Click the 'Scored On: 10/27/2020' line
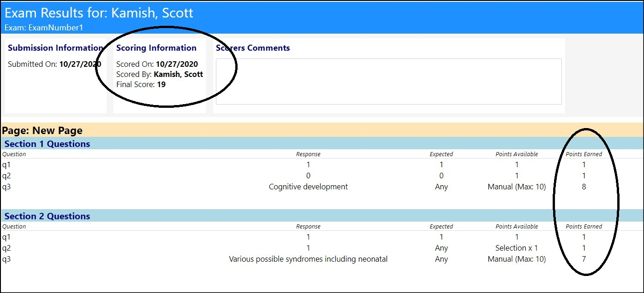The image size is (644, 293). (x=157, y=64)
